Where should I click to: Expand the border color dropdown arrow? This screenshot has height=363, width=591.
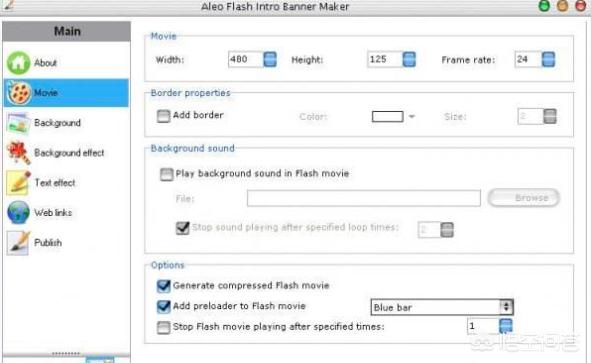pyautogui.click(x=412, y=116)
